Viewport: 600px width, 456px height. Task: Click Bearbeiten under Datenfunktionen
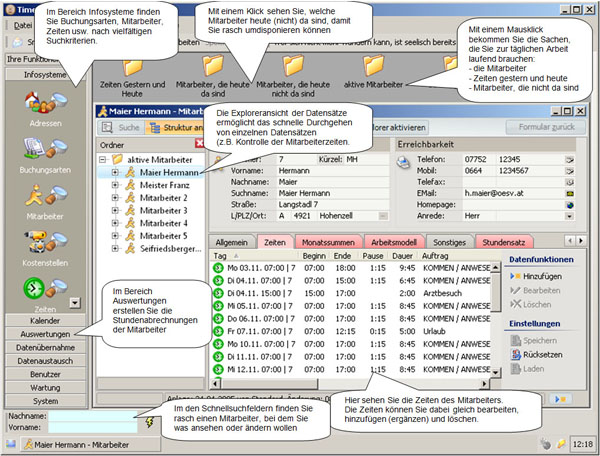point(535,290)
